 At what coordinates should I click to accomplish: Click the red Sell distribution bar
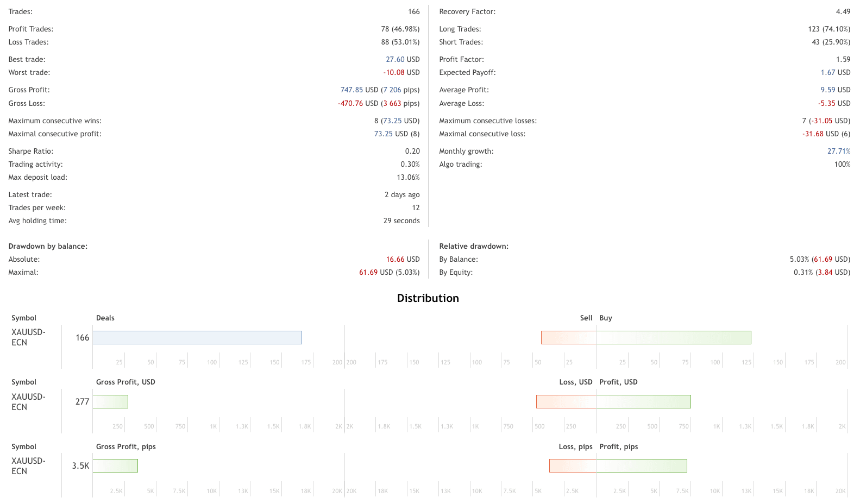coord(568,337)
